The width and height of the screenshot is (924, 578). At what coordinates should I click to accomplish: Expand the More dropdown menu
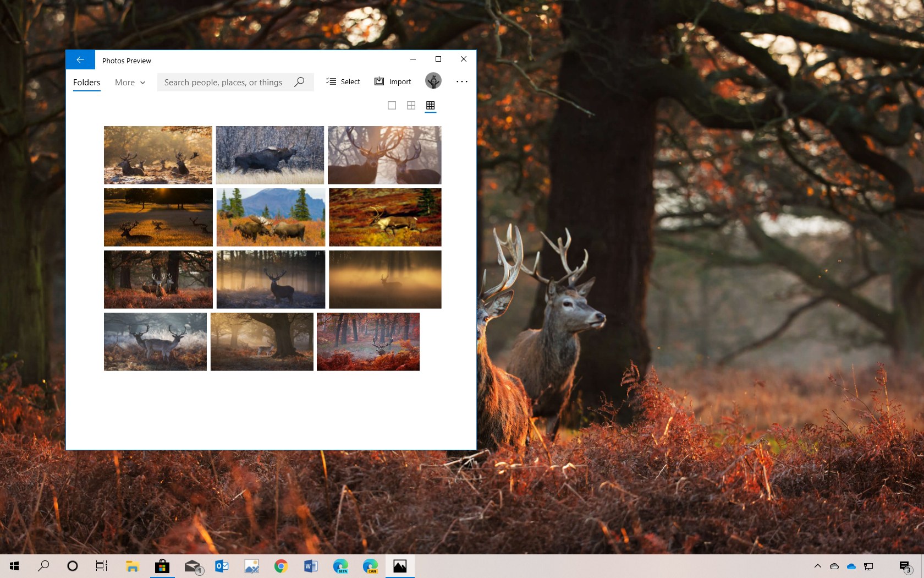pos(130,83)
